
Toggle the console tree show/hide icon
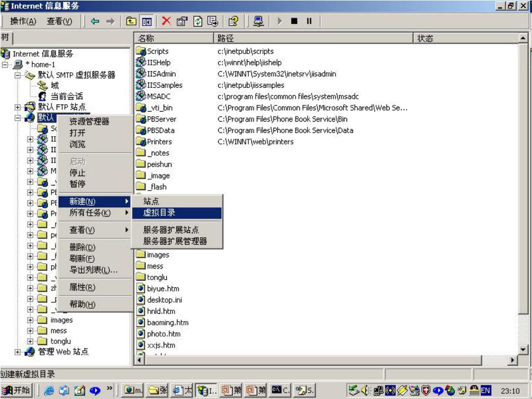tap(147, 21)
